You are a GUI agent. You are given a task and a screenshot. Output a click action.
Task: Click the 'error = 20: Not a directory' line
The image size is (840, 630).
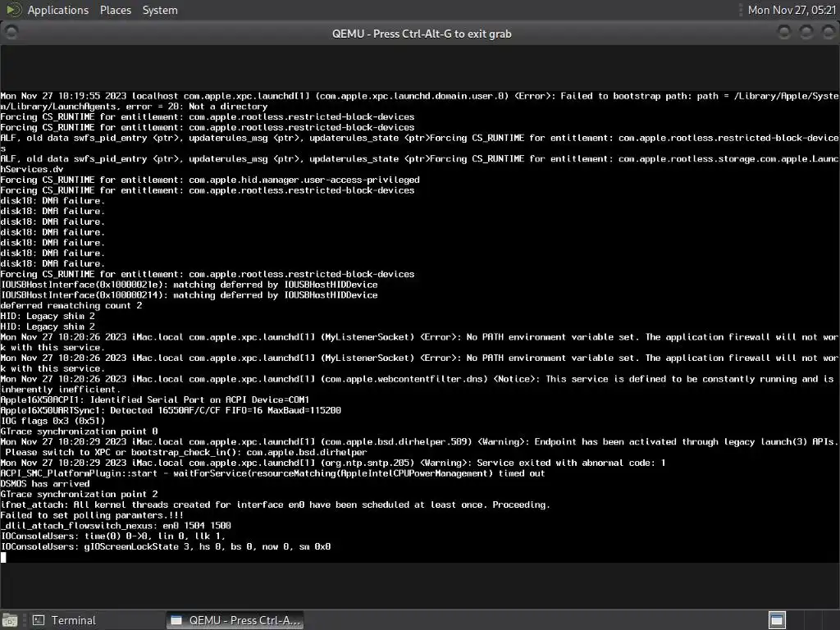[134, 107]
